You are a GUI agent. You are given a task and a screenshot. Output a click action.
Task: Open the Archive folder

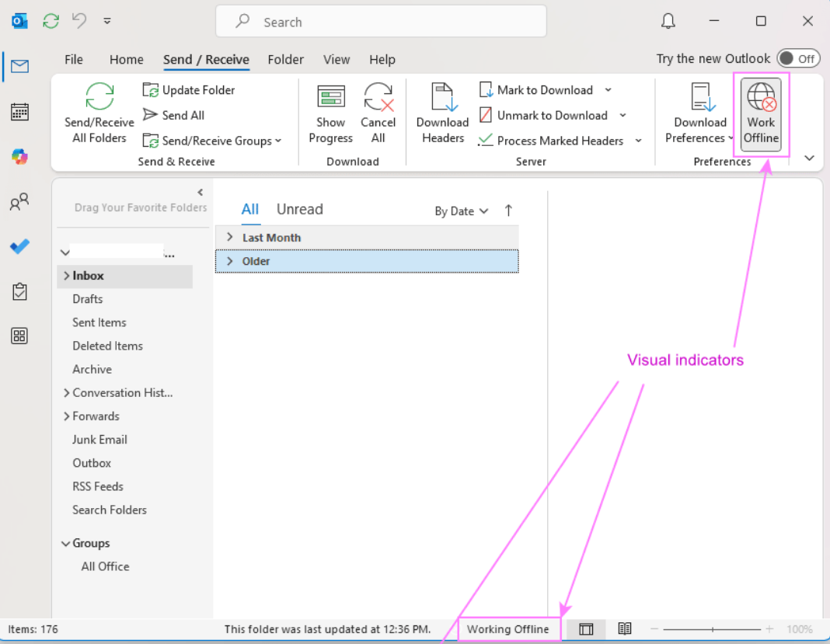tap(92, 369)
